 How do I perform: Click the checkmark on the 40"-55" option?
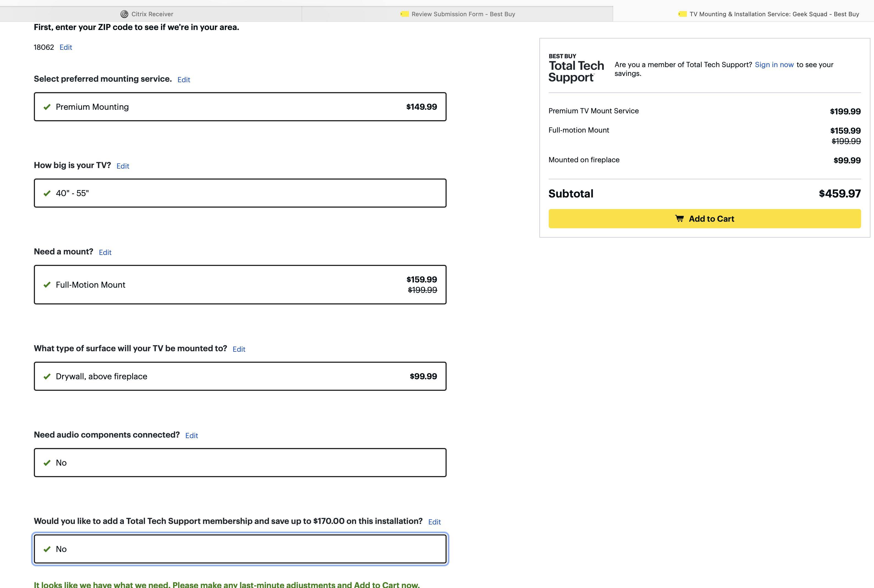tap(47, 193)
